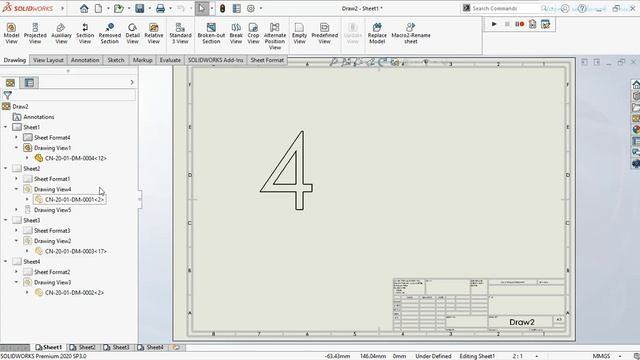Screen dimensions: 640x360
Task: Click the Alternate Position View tool
Action: point(275,36)
